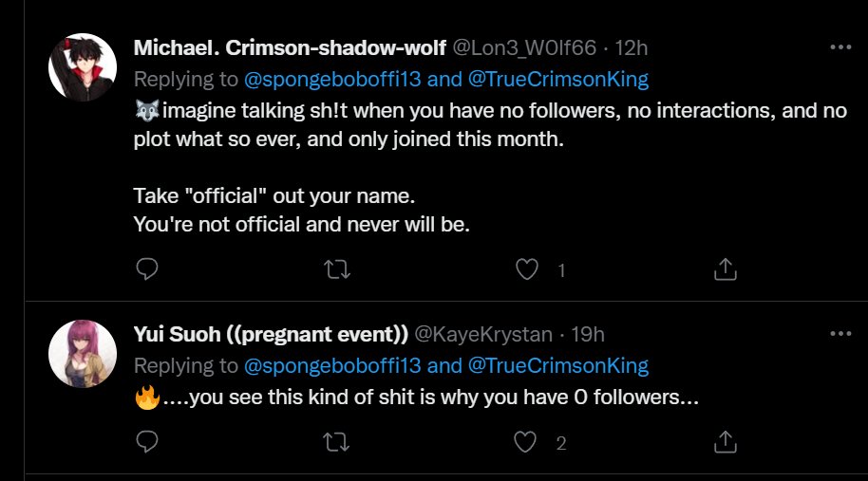Viewport: 868px width, 481px height.
Task: Open the 19h timestamp on Yui's tweet
Action: coord(587,335)
